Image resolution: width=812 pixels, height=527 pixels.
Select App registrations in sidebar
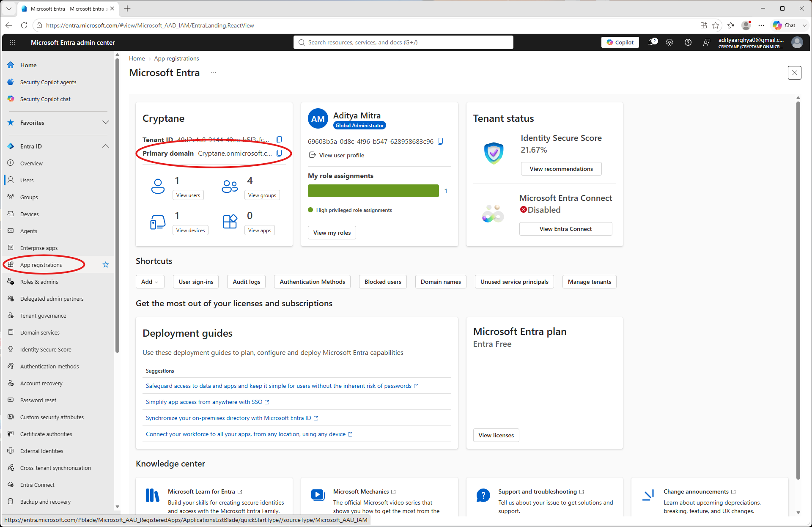[41, 265]
